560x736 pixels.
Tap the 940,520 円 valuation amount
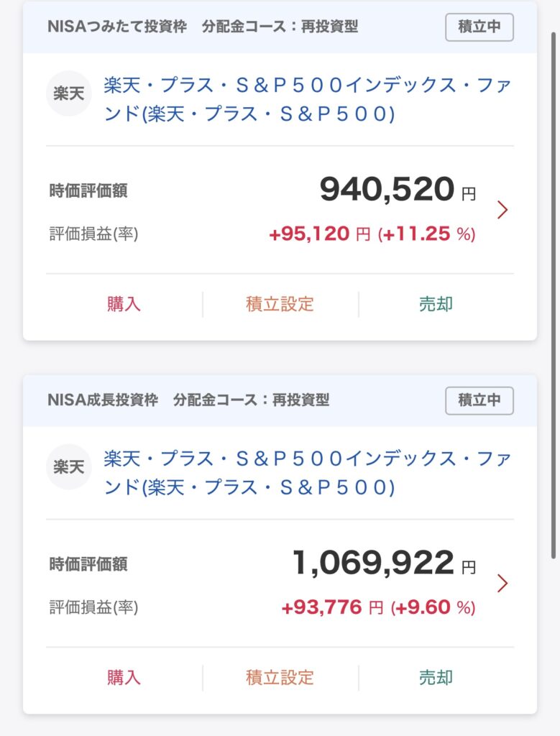coord(398,190)
